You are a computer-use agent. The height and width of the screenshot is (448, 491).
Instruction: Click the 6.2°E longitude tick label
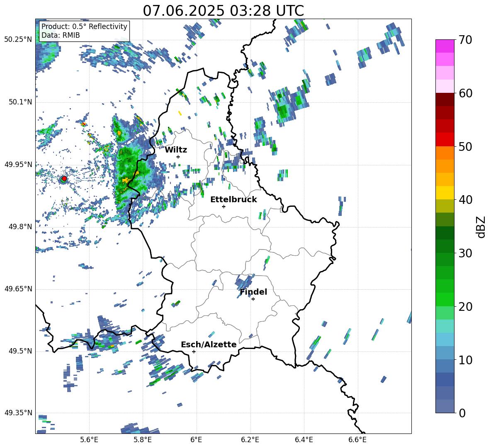pos(250,440)
